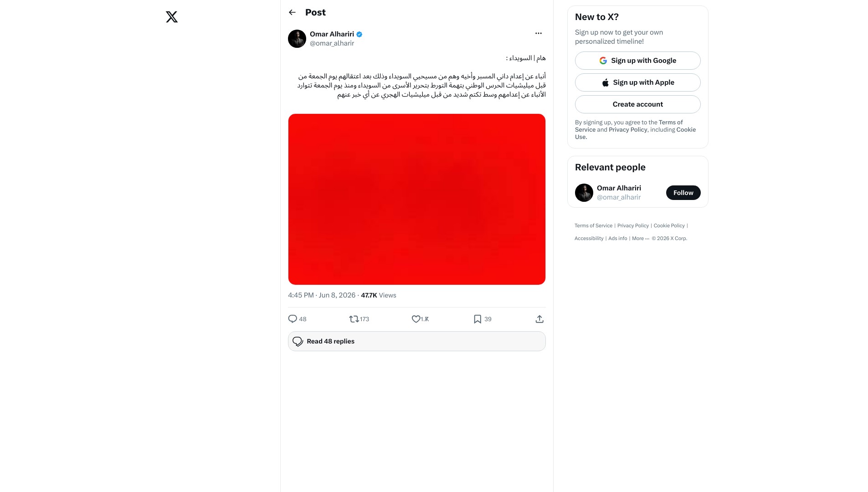868x492 pixels.
Task: Open the red blurred media image
Action: [416, 199]
